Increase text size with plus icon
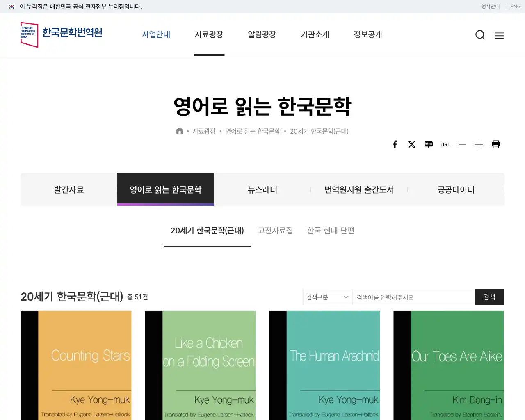 (479, 144)
